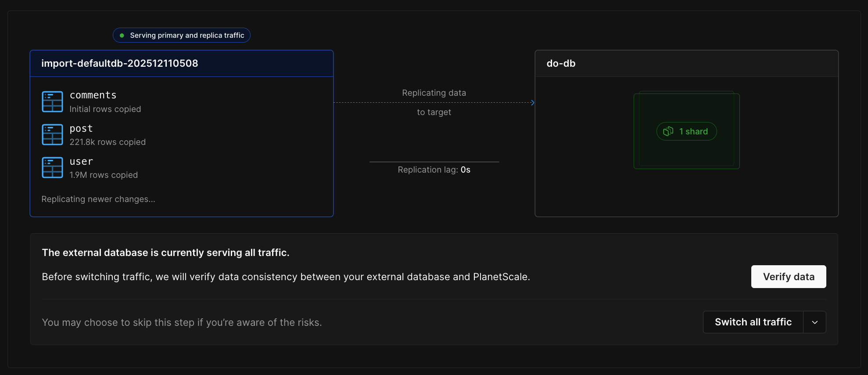The image size is (868, 375).
Task: Select the do-db database header
Action: point(687,63)
